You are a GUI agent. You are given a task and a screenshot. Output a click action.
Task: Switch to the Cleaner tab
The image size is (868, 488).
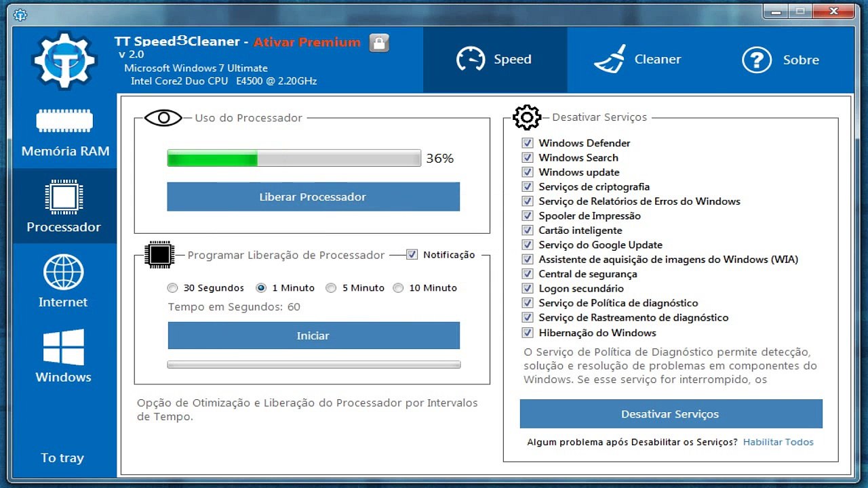tap(638, 60)
